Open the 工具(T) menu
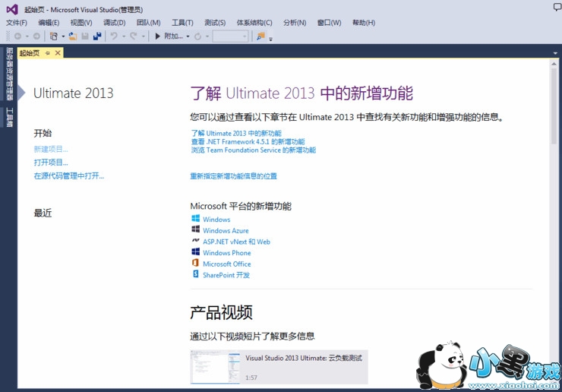The width and height of the screenshot is (562, 392). tap(182, 23)
